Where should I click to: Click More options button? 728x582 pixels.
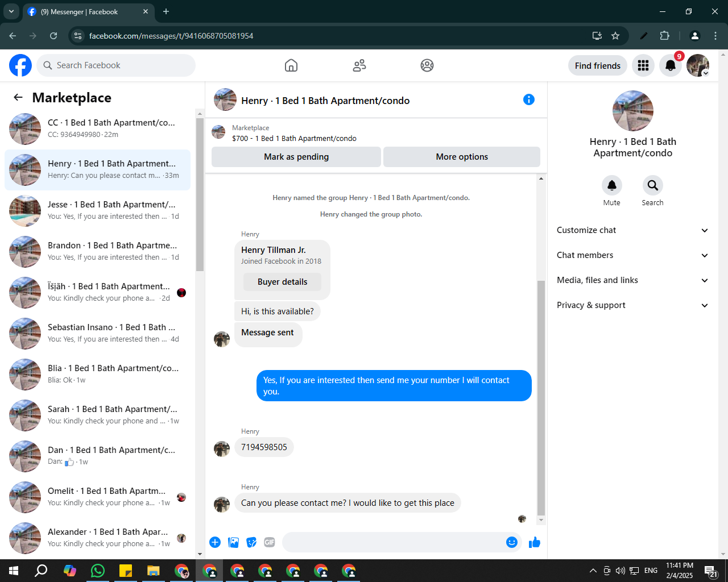pyautogui.click(x=462, y=157)
